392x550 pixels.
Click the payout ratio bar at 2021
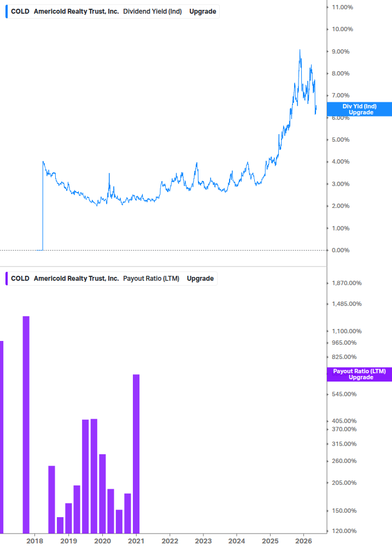point(136,454)
